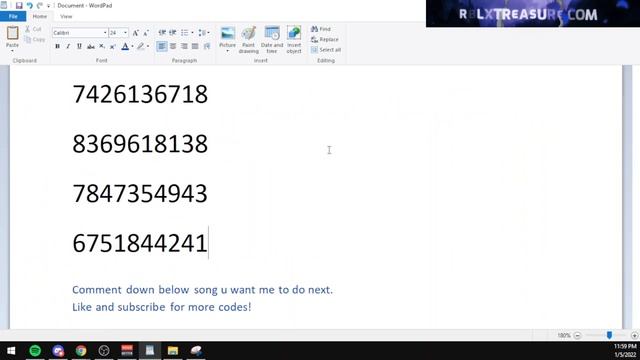Switch to the View ribbon tab

click(x=66, y=16)
